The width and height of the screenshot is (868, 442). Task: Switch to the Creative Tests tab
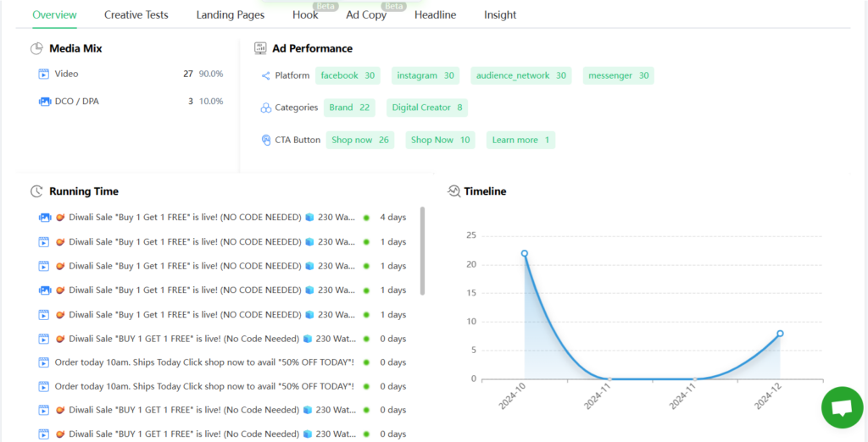(136, 15)
